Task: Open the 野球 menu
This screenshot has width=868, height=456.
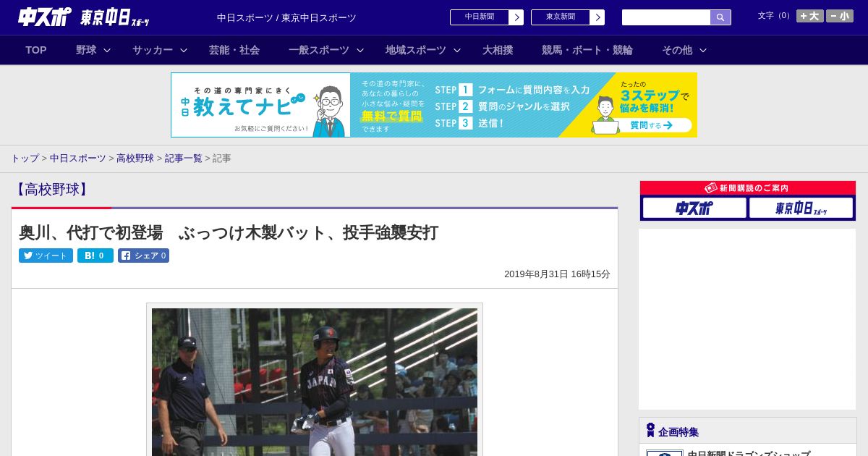Action: click(x=86, y=50)
